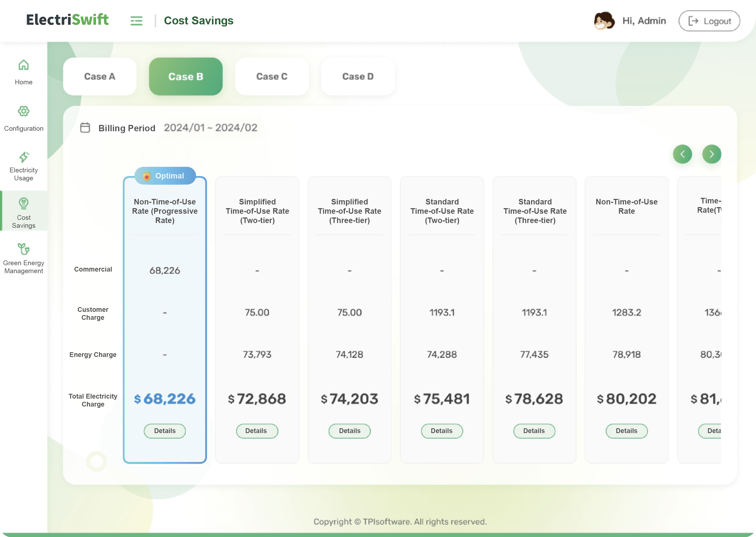Select the Case B tab
756x537 pixels.
[x=185, y=76]
